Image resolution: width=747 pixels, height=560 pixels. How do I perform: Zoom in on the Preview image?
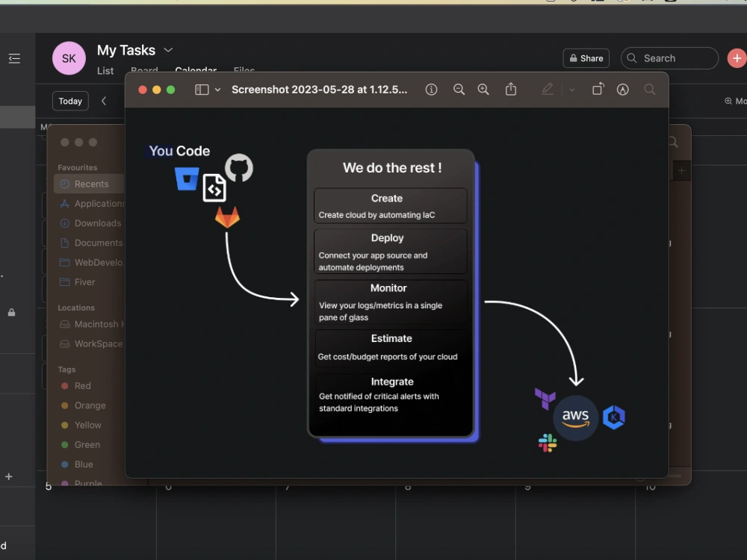(x=483, y=90)
